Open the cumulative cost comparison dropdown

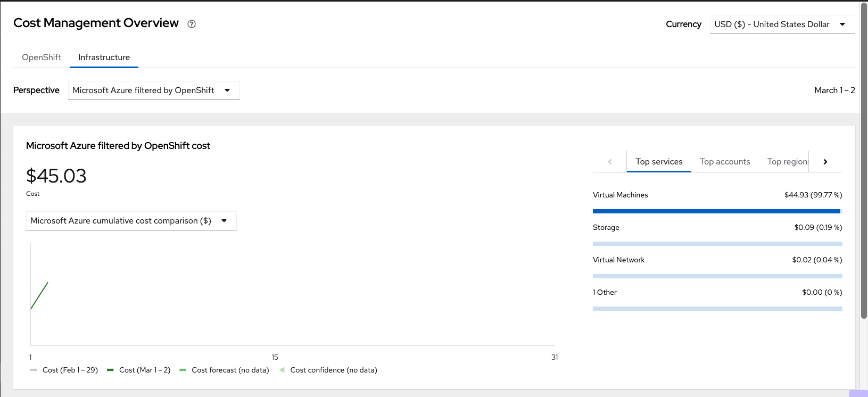(x=131, y=221)
